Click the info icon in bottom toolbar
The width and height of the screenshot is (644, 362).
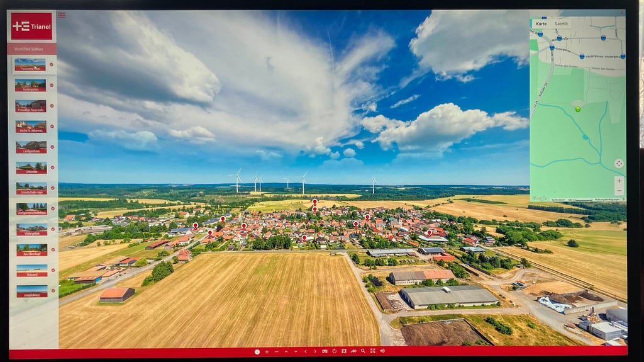257,352
